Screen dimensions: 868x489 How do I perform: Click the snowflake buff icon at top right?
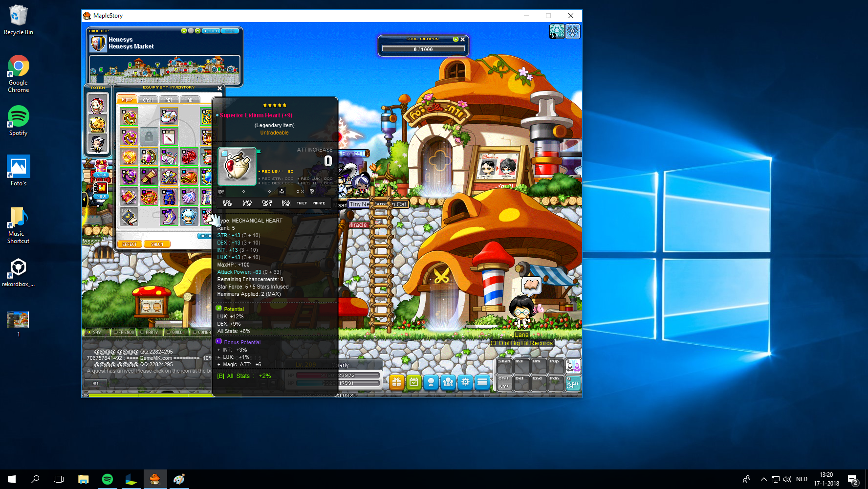pyautogui.click(x=573, y=31)
